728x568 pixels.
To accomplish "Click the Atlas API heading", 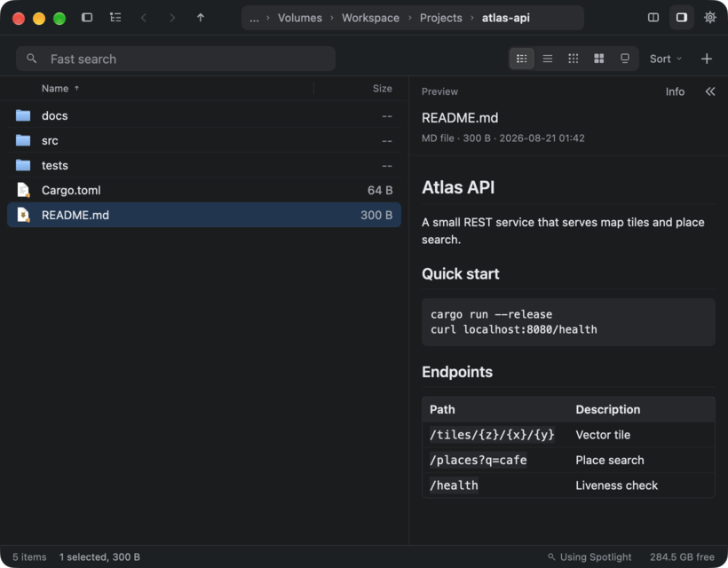I will (x=458, y=187).
